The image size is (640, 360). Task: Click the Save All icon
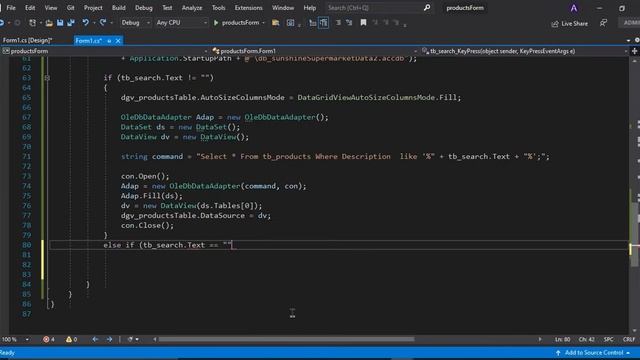pos(71,23)
